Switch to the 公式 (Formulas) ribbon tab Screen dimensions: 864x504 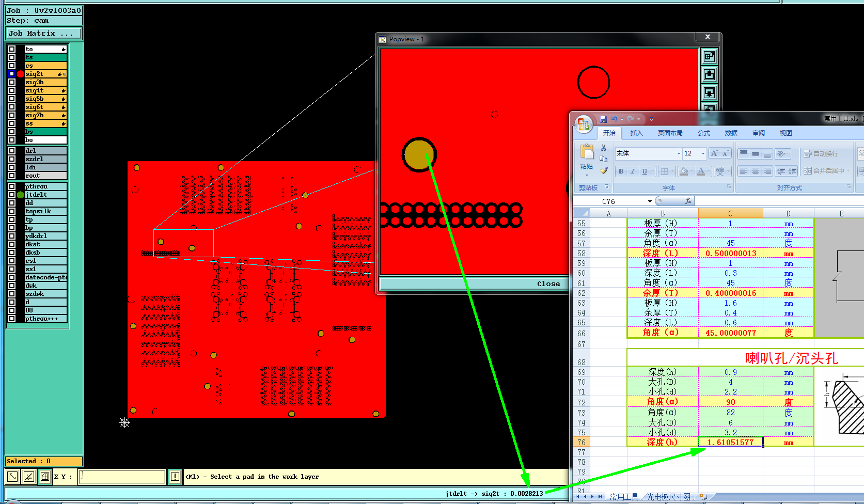704,133
